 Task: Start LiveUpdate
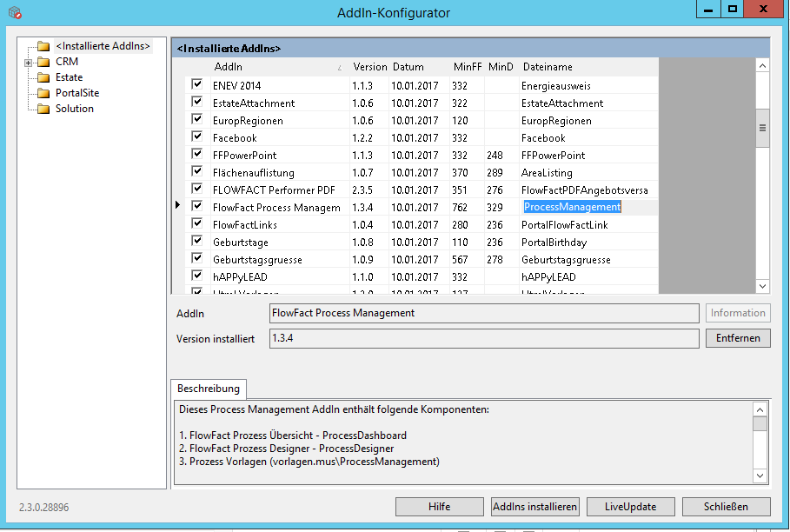[631, 507]
